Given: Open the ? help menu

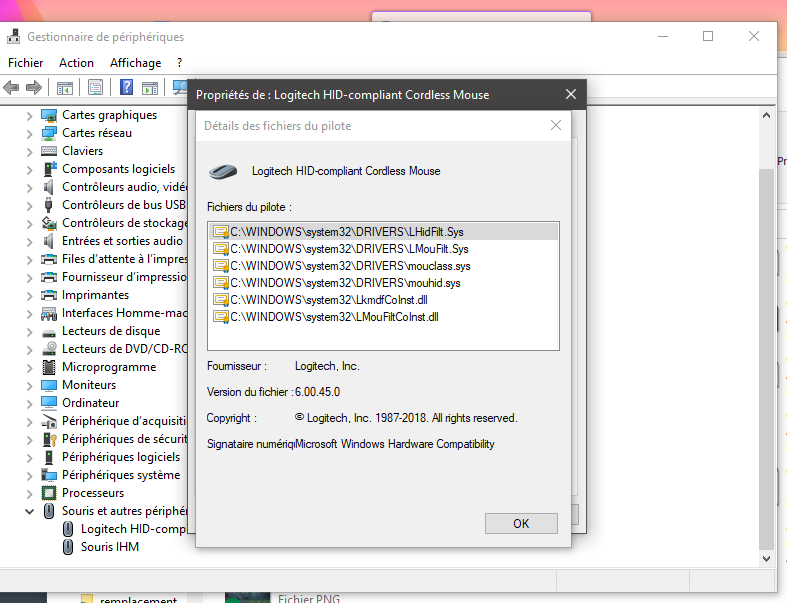Looking at the screenshot, I should pyautogui.click(x=180, y=63).
